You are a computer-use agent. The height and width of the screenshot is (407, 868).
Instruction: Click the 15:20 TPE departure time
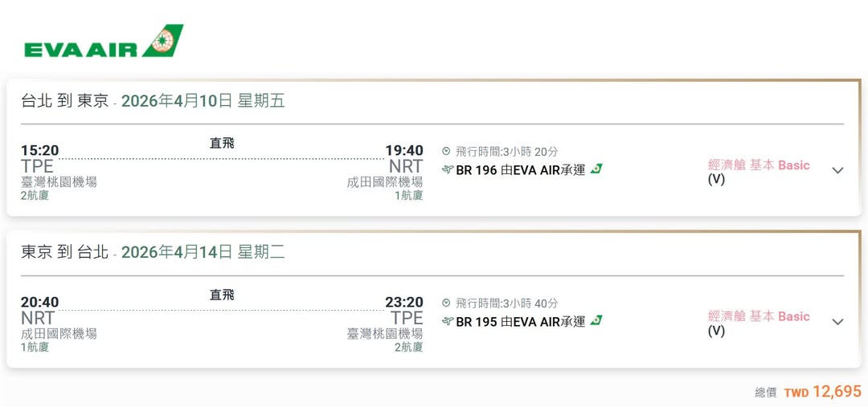pos(39,151)
